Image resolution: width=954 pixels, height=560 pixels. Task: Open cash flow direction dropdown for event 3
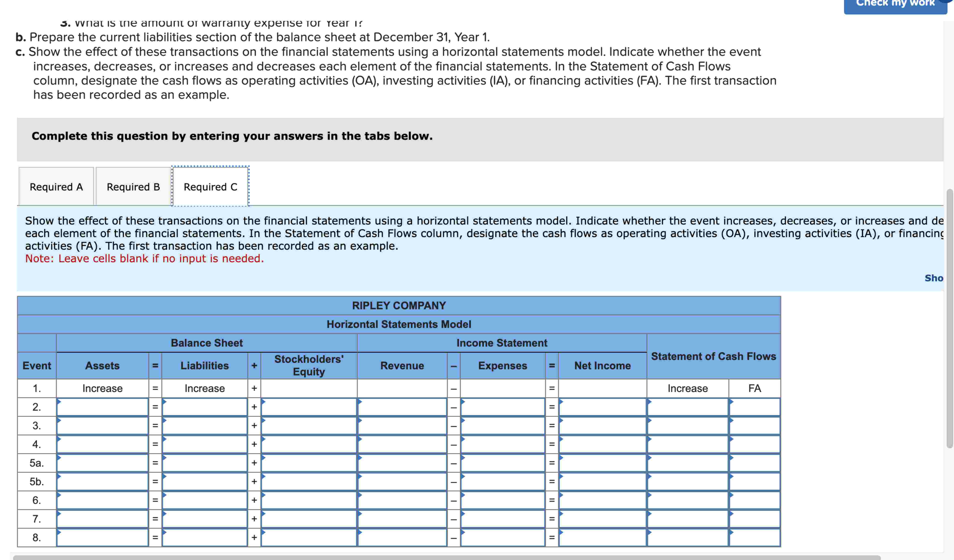688,426
